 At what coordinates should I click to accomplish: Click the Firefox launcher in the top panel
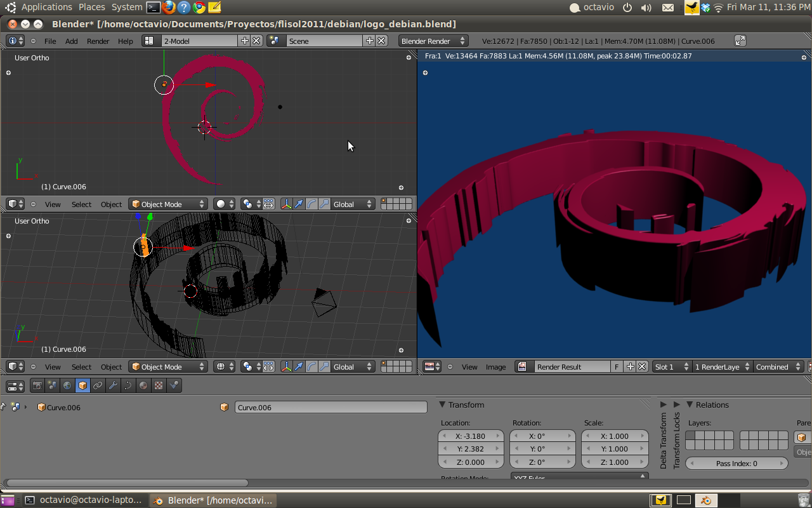pos(169,8)
